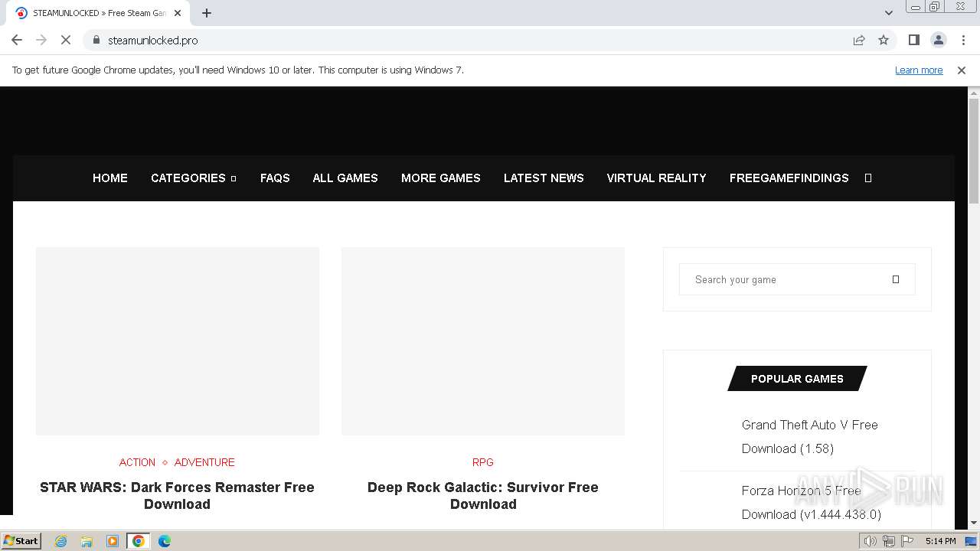Open ALL GAMES menu item
Image resolution: width=980 pixels, height=551 pixels.
(345, 178)
